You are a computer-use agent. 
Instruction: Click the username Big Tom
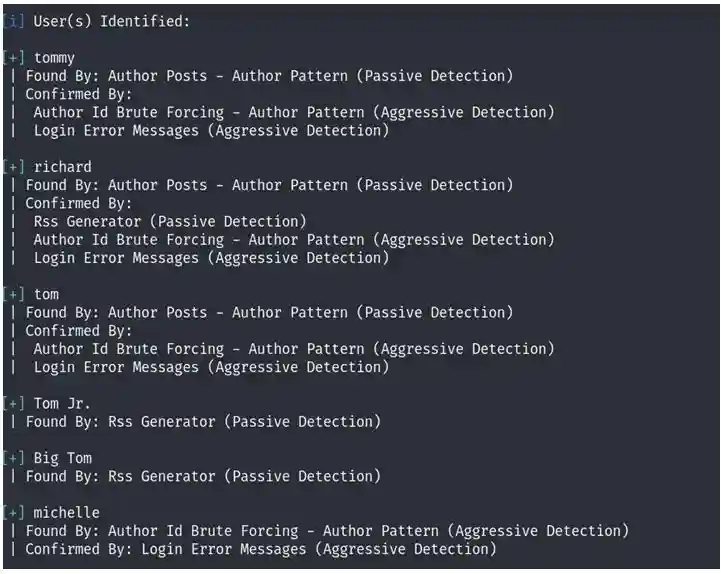(62, 459)
